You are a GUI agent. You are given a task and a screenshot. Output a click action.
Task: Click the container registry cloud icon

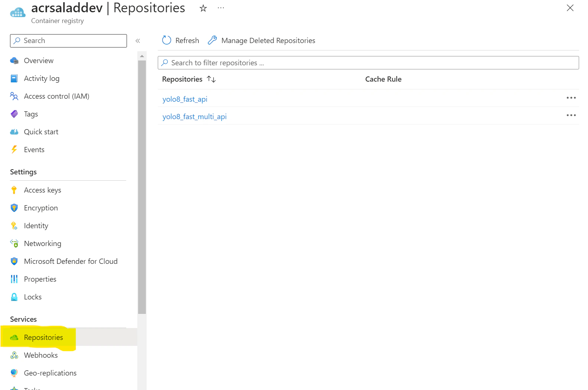point(17,13)
